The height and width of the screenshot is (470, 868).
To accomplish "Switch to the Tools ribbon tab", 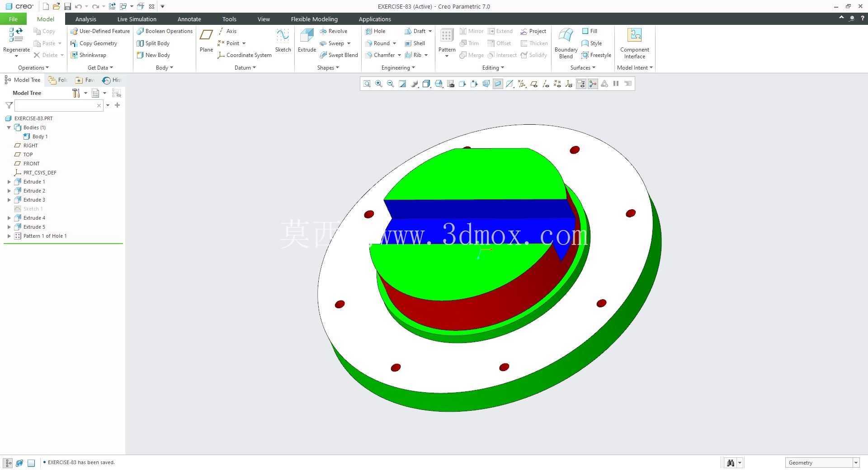I will click(x=229, y=19).
